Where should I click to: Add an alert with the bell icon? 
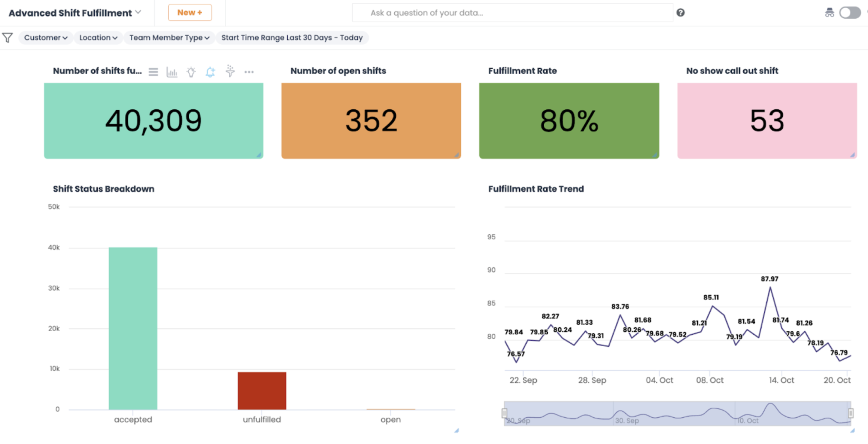pyautogui.click(x=210, y=72)
